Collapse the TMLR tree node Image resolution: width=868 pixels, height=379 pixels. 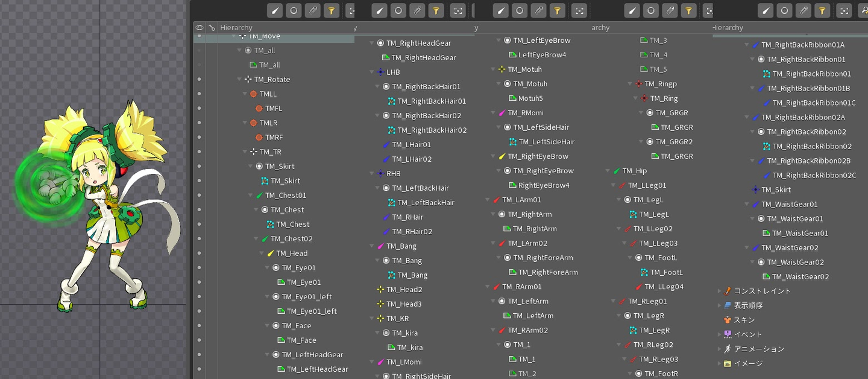click(245, 123)
